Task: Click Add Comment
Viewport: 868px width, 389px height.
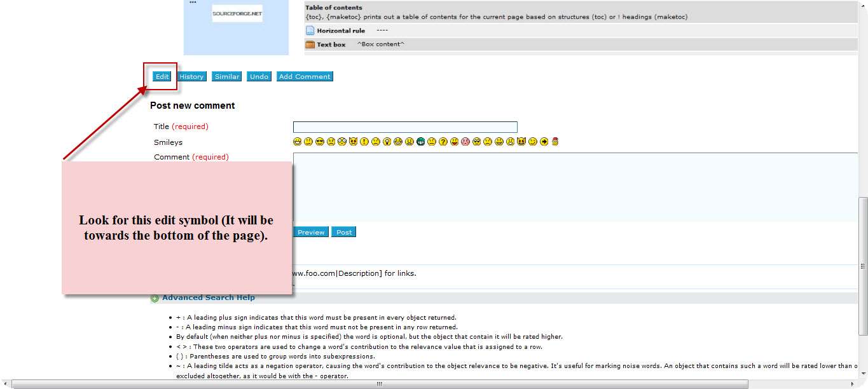Action: tap(305, 77)
